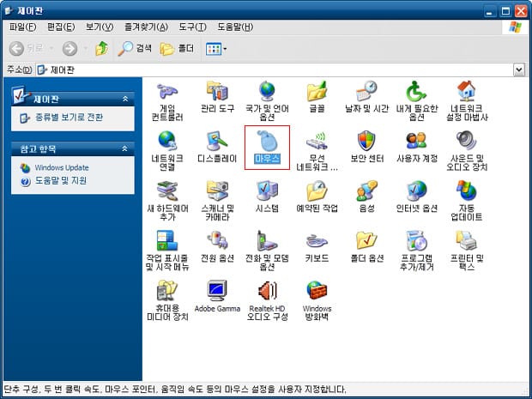The width and height of the screenshot is (532, 399).
Task: Collapse the 제어판 sidebar panel
Action: (x=125, y=99)
